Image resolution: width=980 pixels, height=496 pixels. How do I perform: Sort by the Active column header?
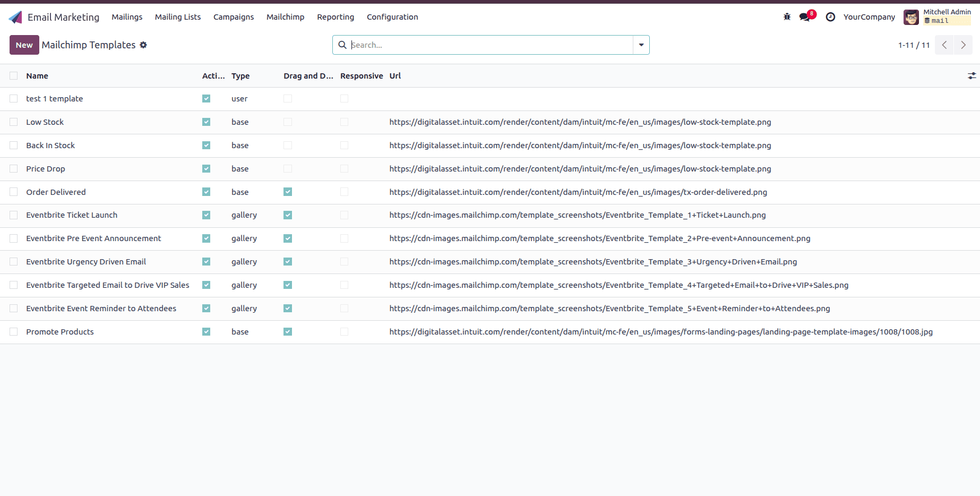click(213, 76)
